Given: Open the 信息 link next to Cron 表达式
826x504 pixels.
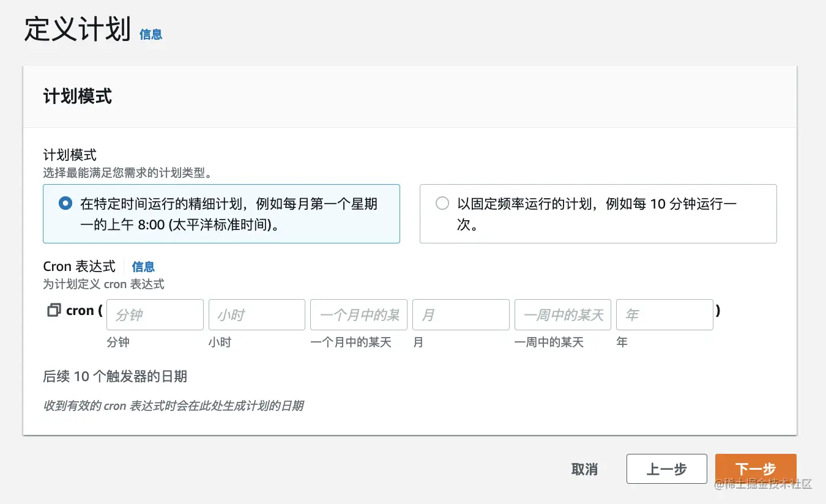Looking at the screenshot, I should coord(143,267).
